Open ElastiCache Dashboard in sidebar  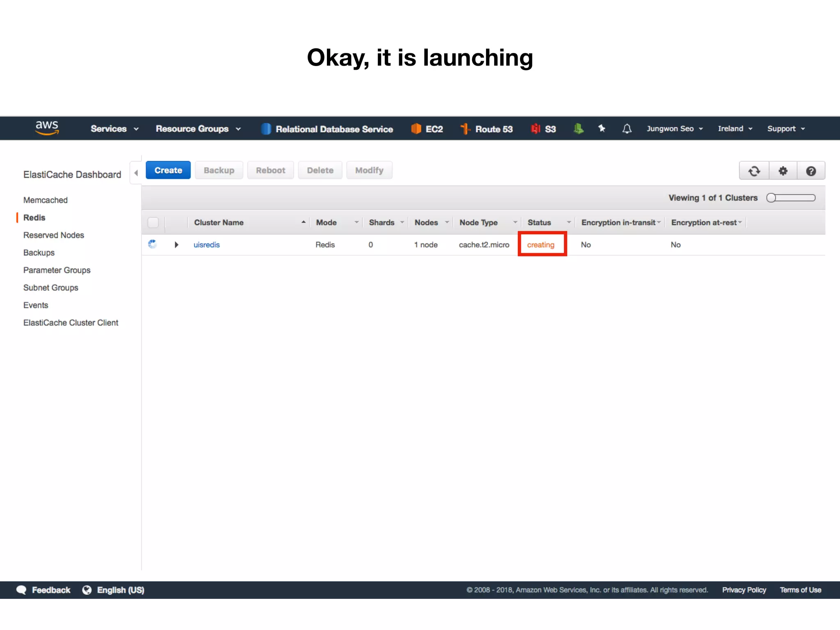point(72,175)
